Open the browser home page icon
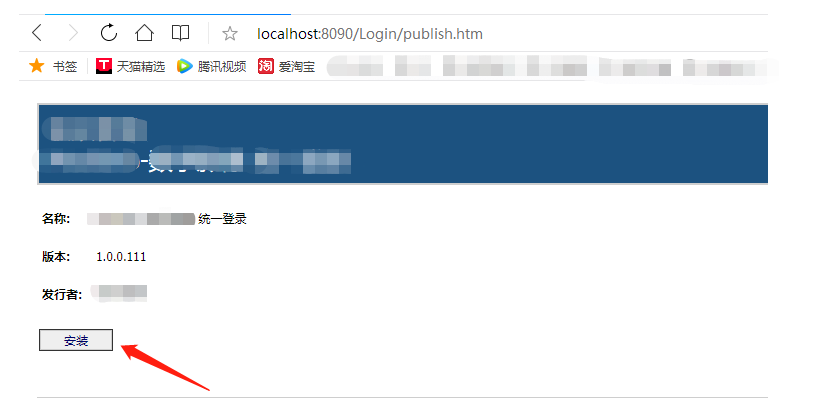This screenshot has height=403, width=816. (144, 33)
